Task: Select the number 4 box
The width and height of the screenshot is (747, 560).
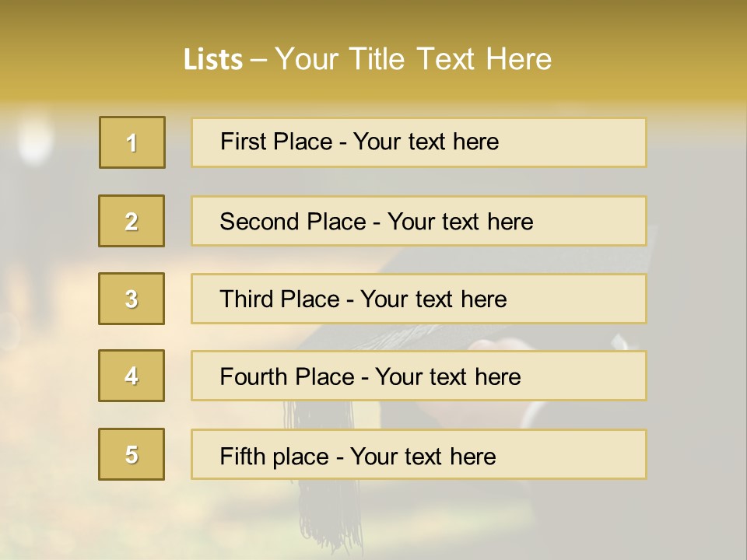Action: pyautogui.click(x=132, y=376)
